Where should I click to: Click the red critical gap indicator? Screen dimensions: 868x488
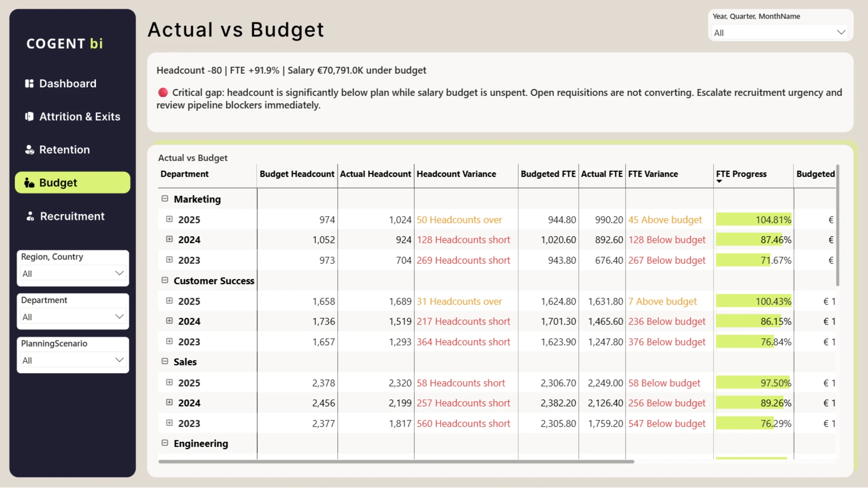pos(163,93)
